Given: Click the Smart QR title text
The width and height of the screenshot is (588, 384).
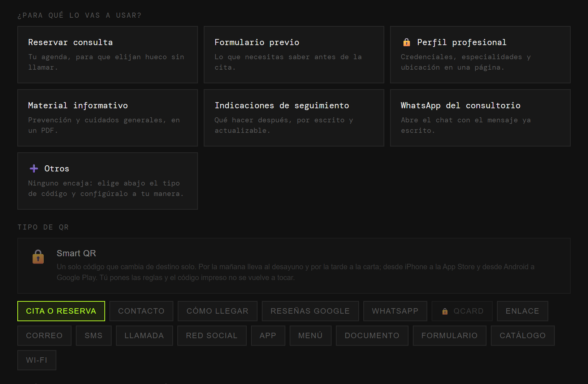Looking at the screenshot, I should pyautogui.click(x=76, y=253).
